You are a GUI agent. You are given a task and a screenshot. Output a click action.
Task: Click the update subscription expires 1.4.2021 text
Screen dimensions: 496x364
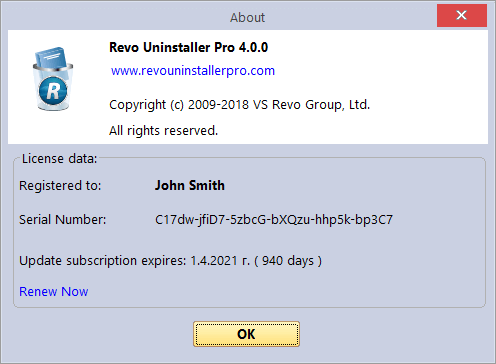coord(170,261)
